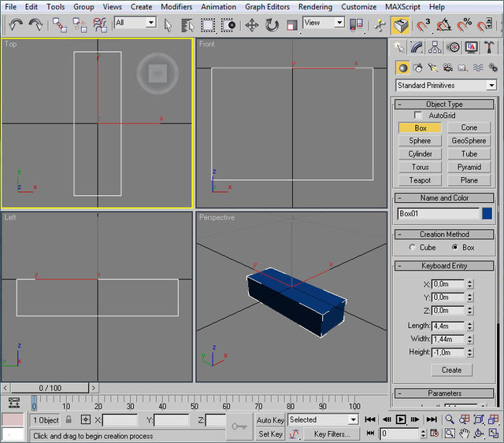The width and height of the screenshot is (504, 443).
Task: Select the Select and Rotate tool
Action: pyautogui.click(x=272, y=24)
